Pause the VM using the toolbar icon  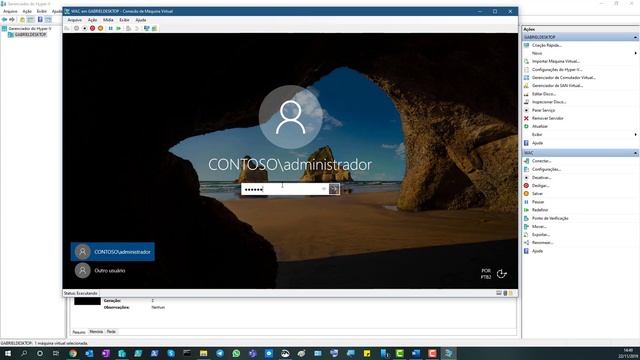[x=111, y=29]
